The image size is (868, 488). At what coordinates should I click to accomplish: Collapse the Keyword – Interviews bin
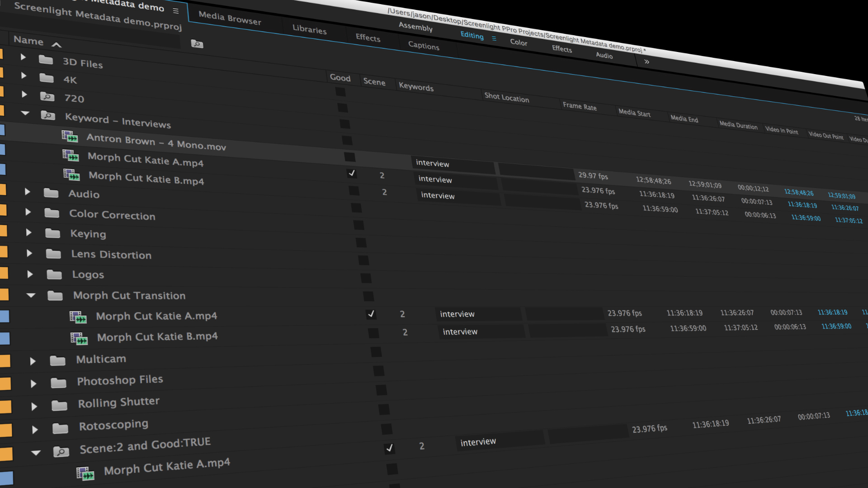[25, 113]
